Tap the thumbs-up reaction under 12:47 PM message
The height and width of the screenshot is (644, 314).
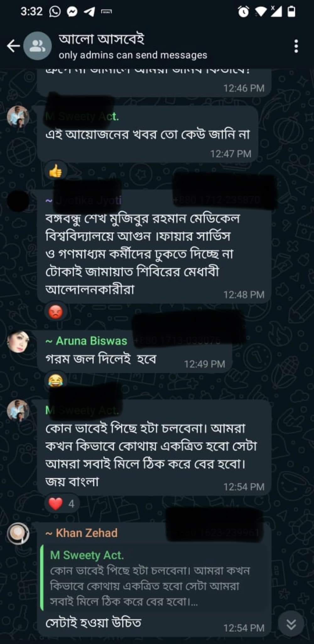pyautogui.click(x=56, y=171)
